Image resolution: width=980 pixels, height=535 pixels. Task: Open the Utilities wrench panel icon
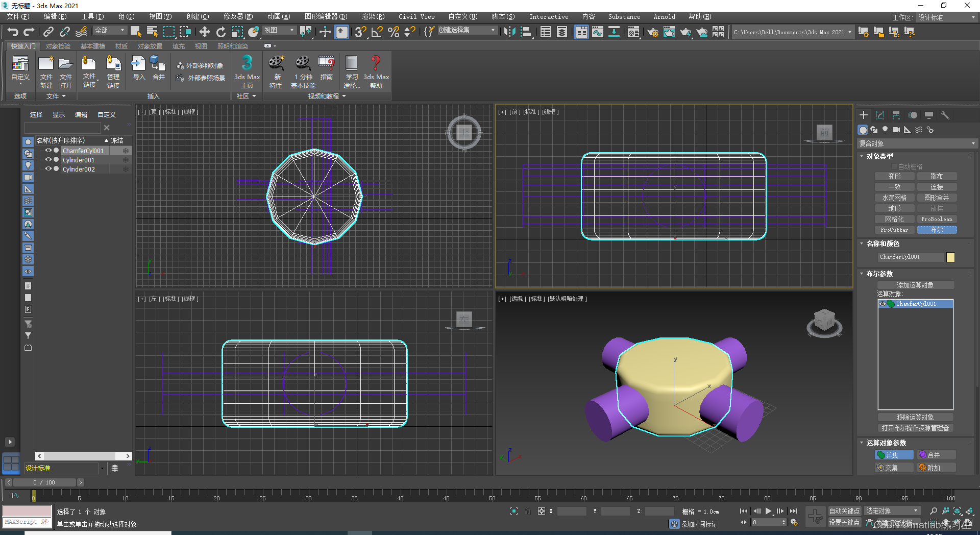tap(945, 115)
